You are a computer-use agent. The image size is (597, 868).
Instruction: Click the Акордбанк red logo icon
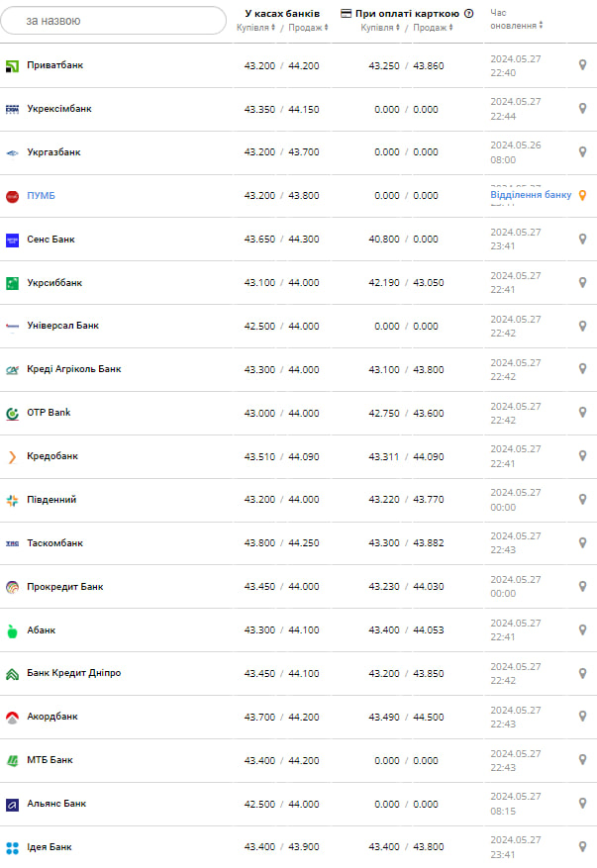click(x=13, y=717)
